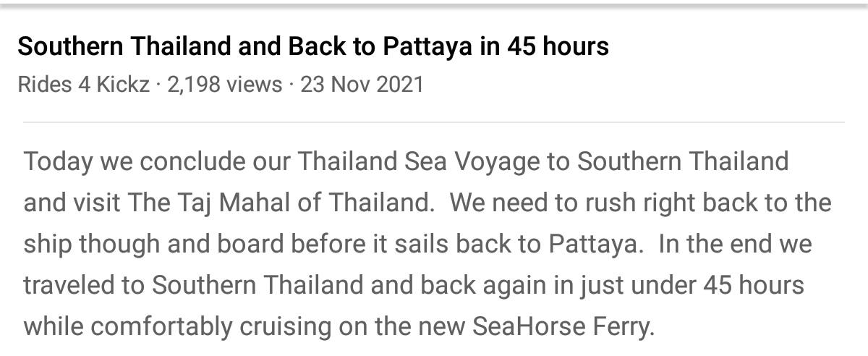
Task: Click the description line starting 'traveled to Southern Thailand'
Action: [x=414, y=285]
